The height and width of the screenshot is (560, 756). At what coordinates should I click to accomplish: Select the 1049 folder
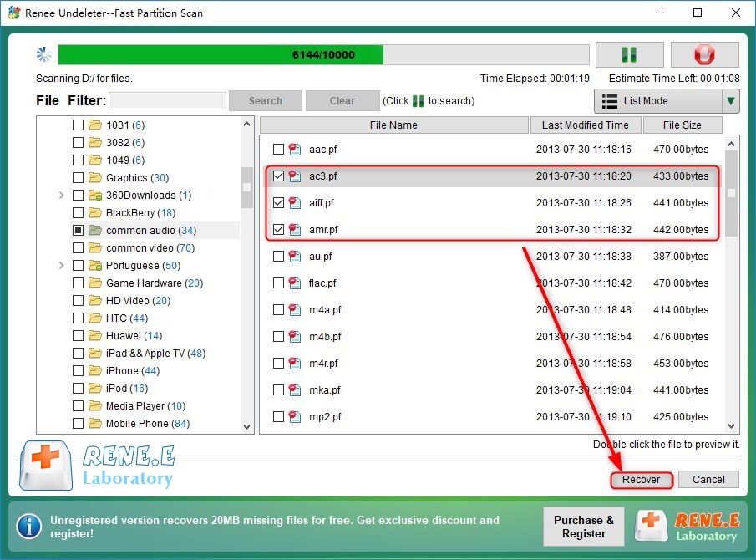pos(125,160)
